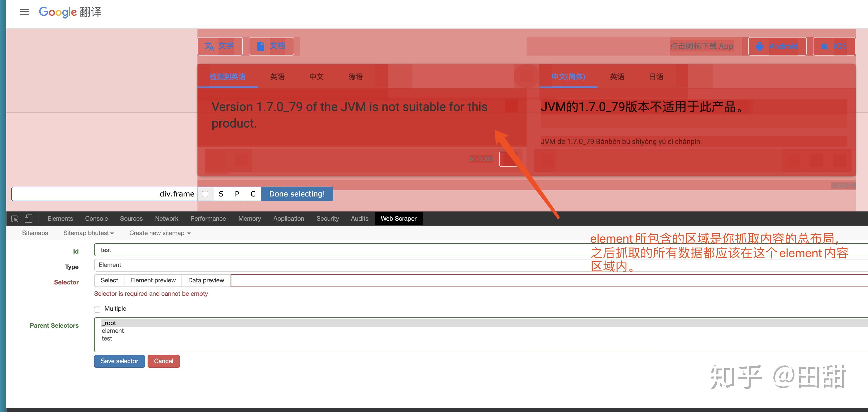Open the Console tab in DevTools
This screenshot has width=868, height=412.
pos(96,219)
